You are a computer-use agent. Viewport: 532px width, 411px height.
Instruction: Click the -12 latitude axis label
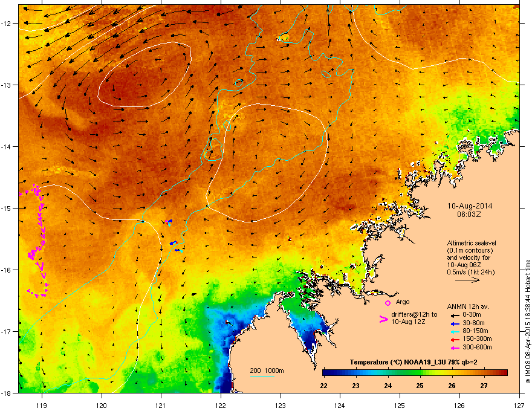(6, 24)
